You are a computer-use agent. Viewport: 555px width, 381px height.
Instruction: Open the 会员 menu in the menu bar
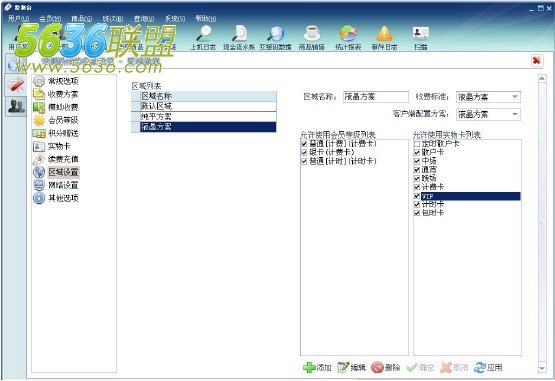[x=50, y=18]
